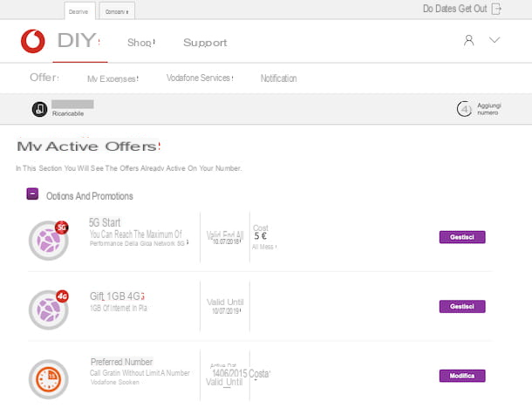Click the Vodafone logo

(32, 41)
